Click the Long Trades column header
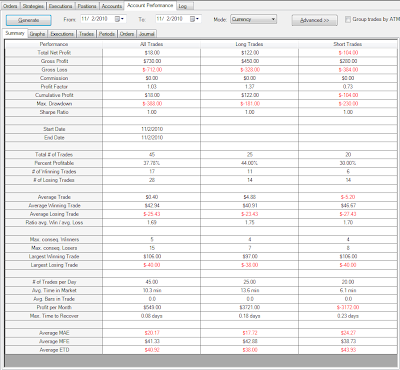The height and width of the screenshot is (370, 400). 250,44
